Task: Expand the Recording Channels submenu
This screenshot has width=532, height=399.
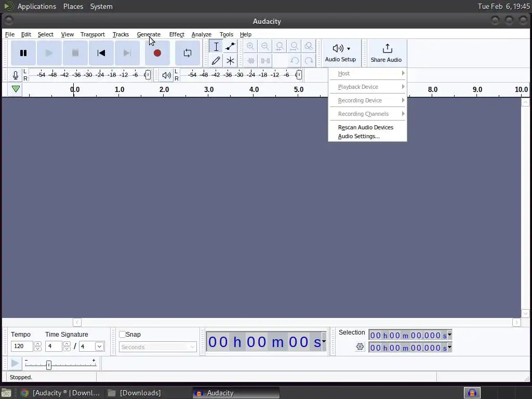Action: (x=367, y=114)
